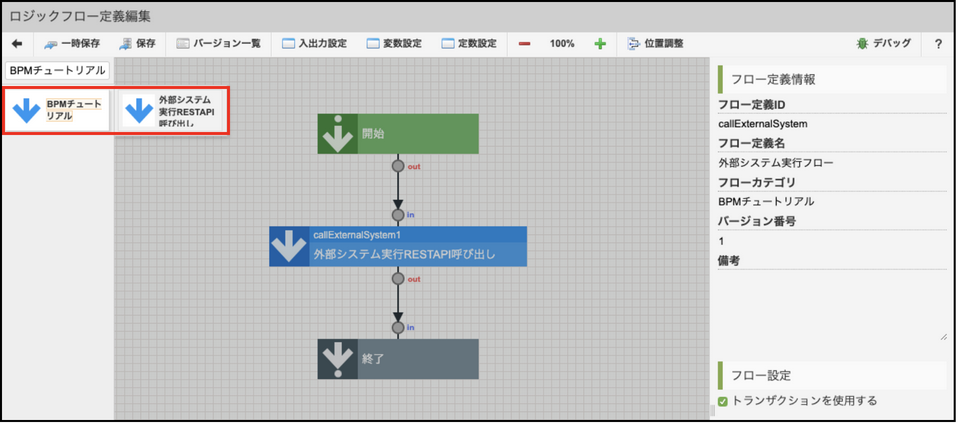Viewport: 958px width, 423px height.
Task: Click the callExternalSystem1 node's out port
Action: 398,279
